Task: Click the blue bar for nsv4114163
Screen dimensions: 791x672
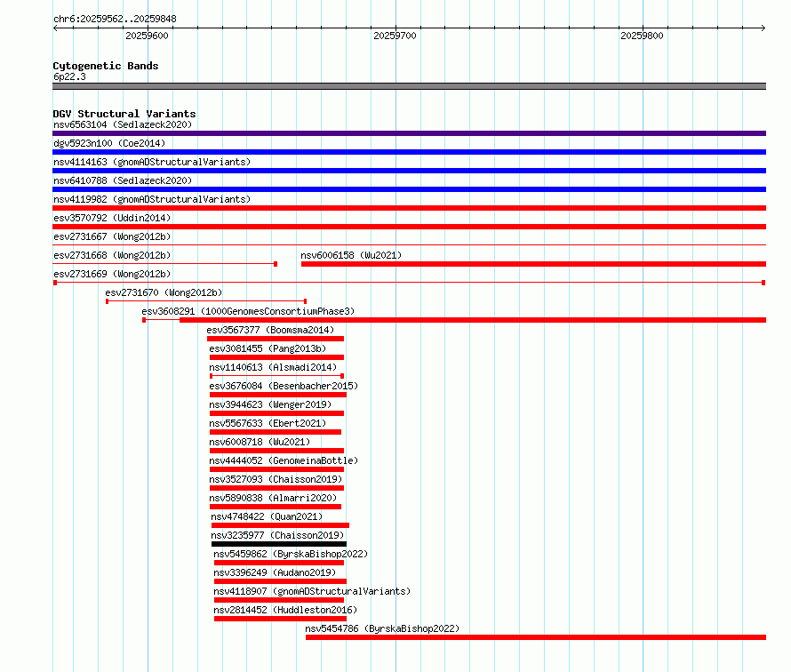Action: [409, 171]
